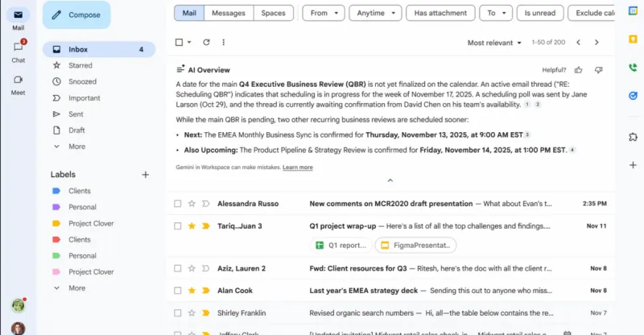Open the Mail section icon
The height and width of the screenshot is (335, 644).
(x=18, y=15)
